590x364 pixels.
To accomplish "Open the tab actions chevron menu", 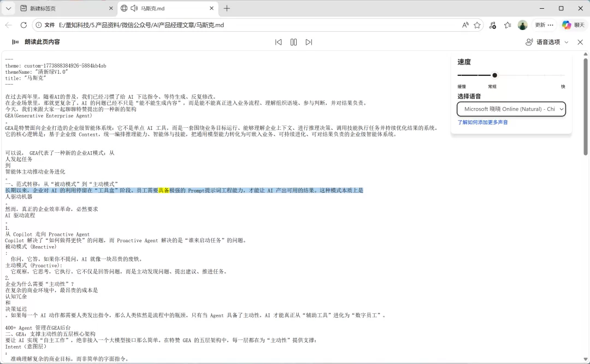I will coord(8,8).
